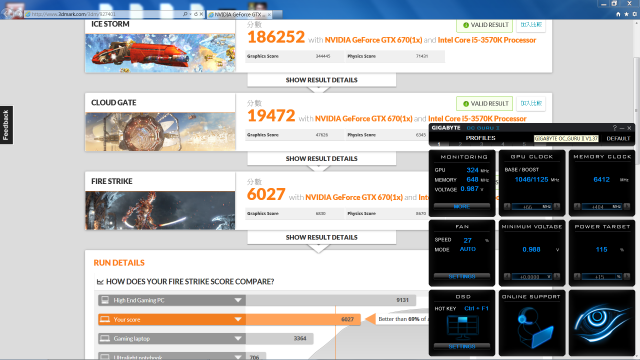Click minimum voltage offset field
Viewport: 640px width, 360px height.
pos(532,277)
